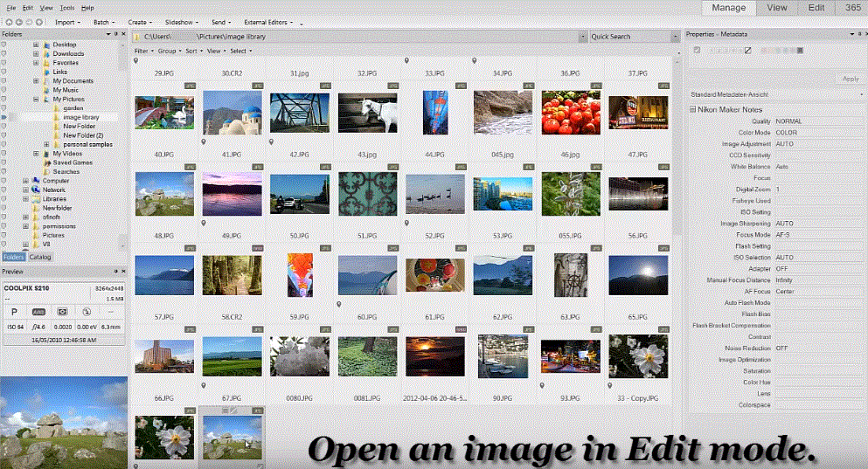The image size is (868, 469).
Task: Click the no-rating slash icon in Properties
Action: 748,51
